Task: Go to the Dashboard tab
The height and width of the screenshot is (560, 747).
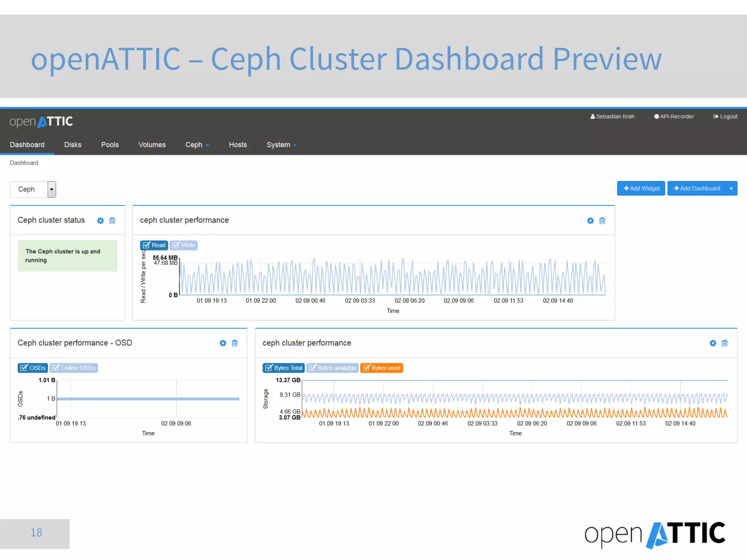Action: click(x=27, y=145)
